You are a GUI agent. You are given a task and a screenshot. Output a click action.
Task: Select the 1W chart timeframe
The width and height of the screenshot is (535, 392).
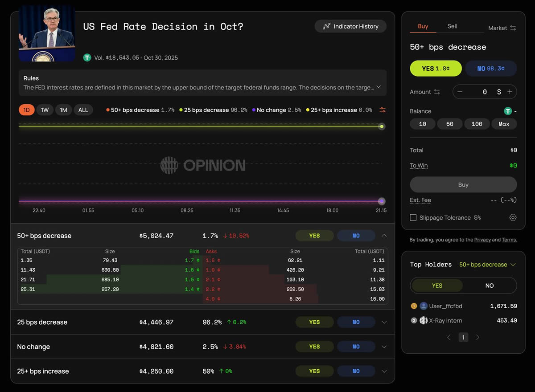[45, 110]
